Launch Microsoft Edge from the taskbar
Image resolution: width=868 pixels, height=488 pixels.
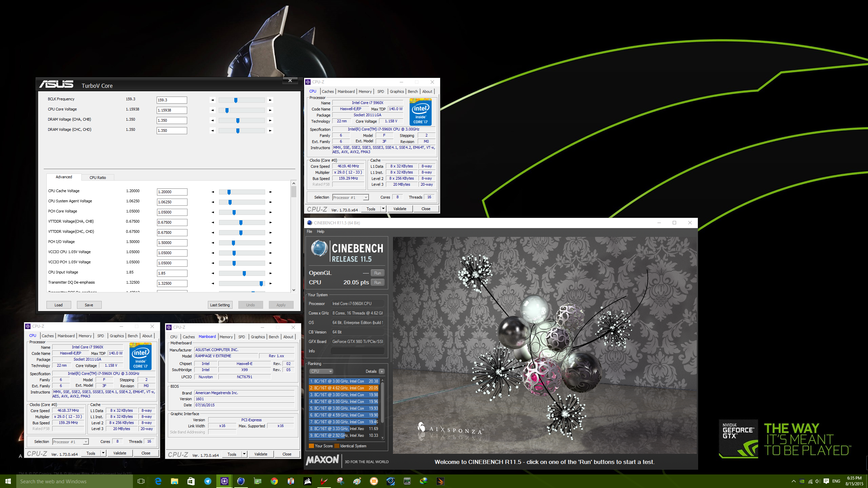click(158, 481)
